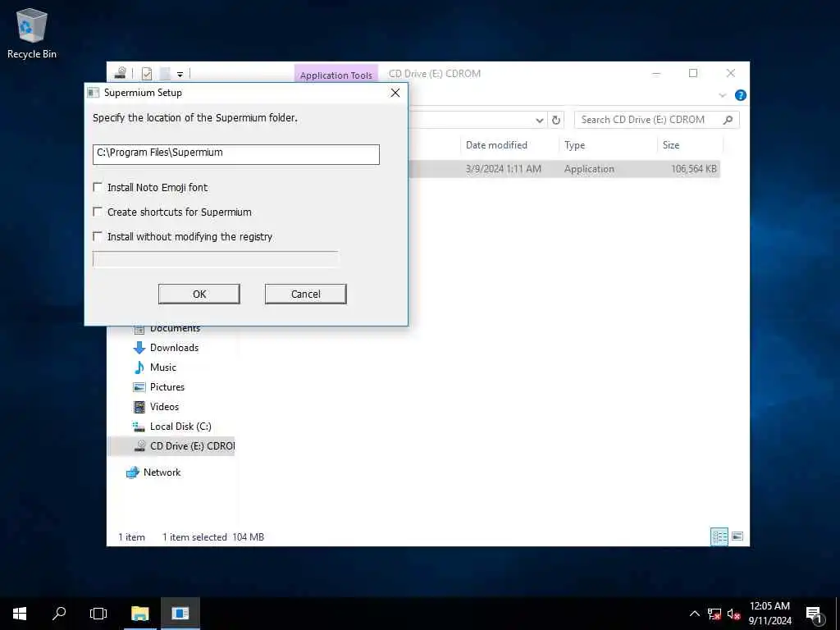
Task: Select the file dated 3/9/2024 1:11 AM
Action: coord(503,169)
